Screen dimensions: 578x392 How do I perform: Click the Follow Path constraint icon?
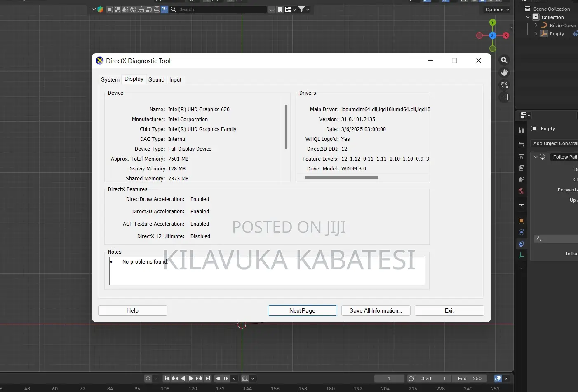coord(543,157)
